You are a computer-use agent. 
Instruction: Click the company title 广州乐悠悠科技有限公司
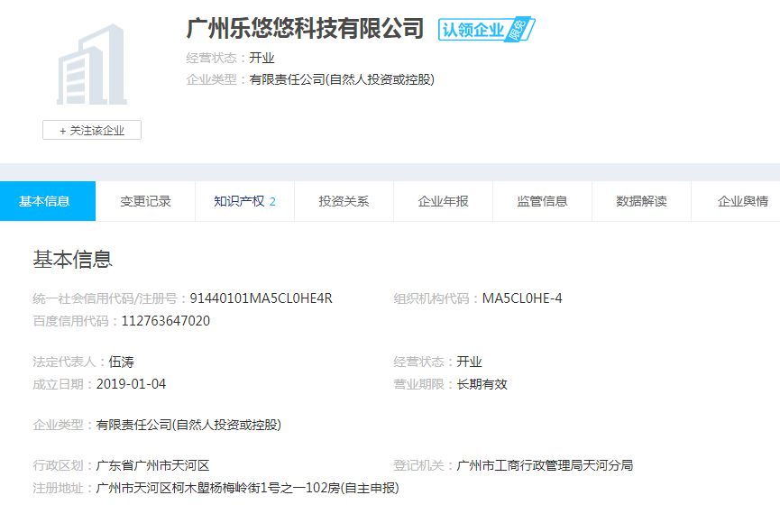point(305,29)
